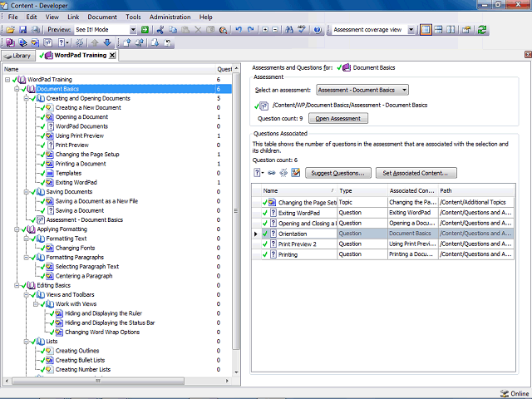The height and width of the screenshot is (399, 532).
Task: Open the Administration menu
Action: pos(170,17)
